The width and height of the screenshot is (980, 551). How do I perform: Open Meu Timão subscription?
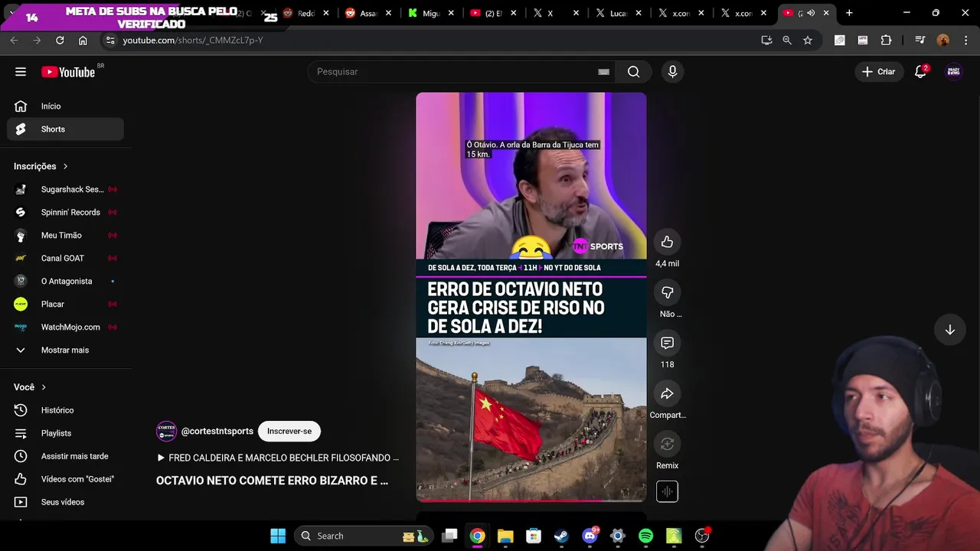(x=65, y=235)
